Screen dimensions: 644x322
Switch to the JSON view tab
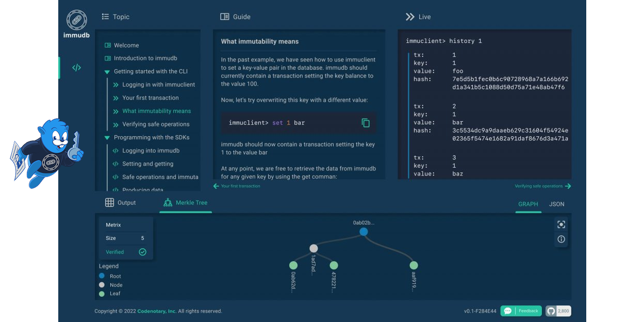(x=557, y=204)
